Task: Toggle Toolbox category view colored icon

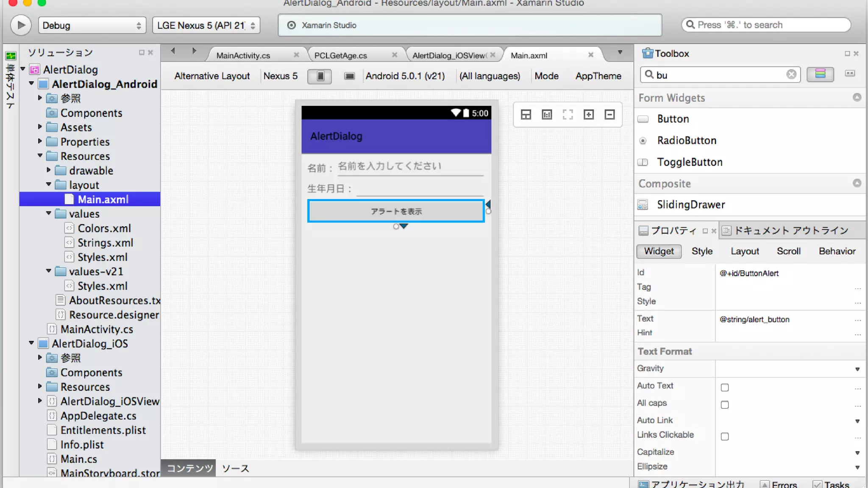Action: 820,74
